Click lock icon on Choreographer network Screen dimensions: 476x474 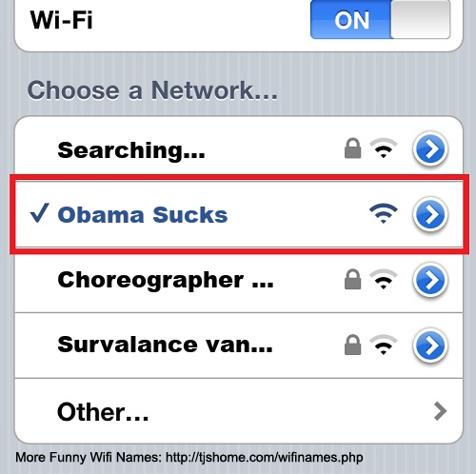click(352, 279)
